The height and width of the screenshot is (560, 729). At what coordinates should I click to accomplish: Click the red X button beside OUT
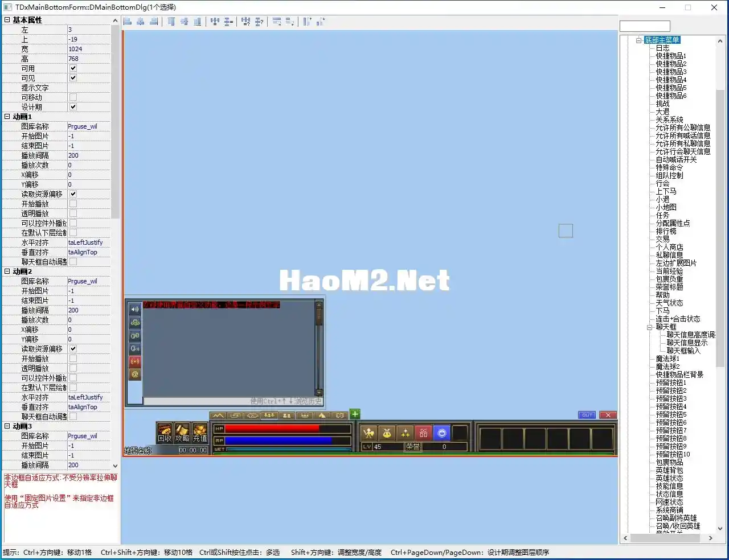608,415
